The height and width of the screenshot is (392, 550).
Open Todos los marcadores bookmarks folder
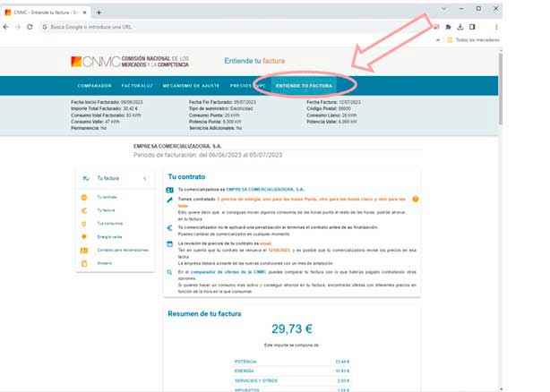tap(474, 40)
